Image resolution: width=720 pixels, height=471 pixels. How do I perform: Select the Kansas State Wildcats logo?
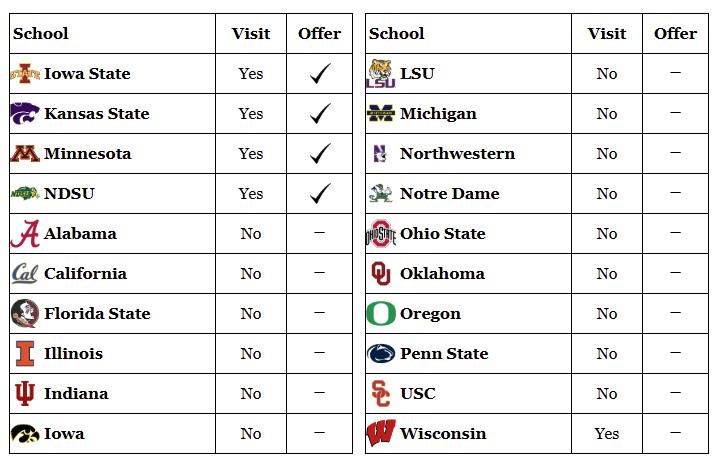pos(25,114)
